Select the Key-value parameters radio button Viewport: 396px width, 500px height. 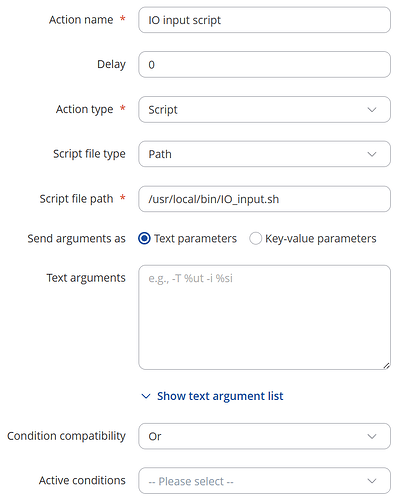pos(255,239)
